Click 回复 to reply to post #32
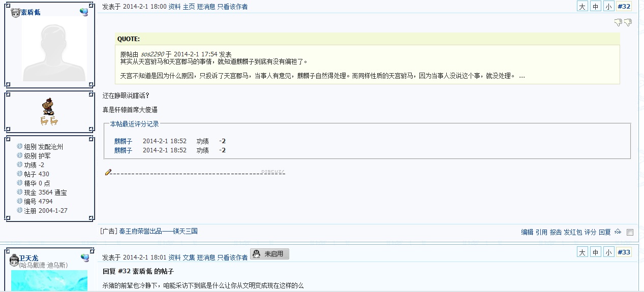The width and height of the screenshot is (644, 292). pyautogui.click(x=604, y=232)
